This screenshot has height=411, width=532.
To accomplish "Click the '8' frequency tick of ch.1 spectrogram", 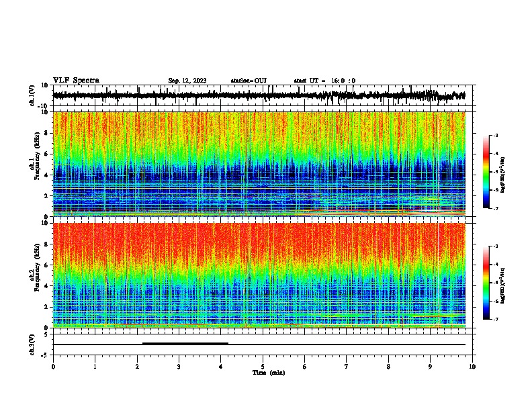I will click(46, 133).
